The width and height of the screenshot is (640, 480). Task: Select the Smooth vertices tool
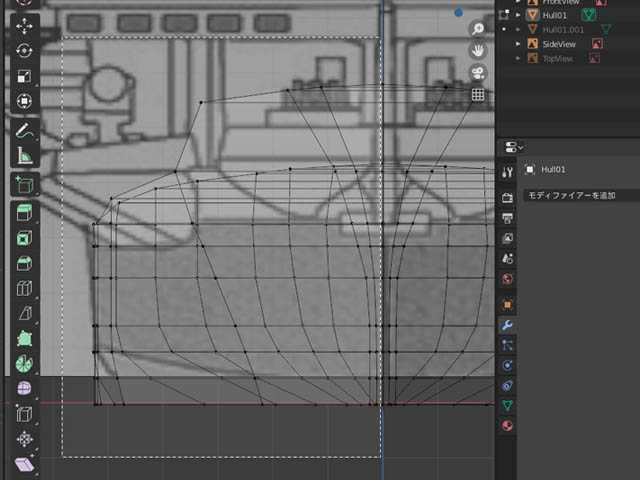[x=24, y=389]
